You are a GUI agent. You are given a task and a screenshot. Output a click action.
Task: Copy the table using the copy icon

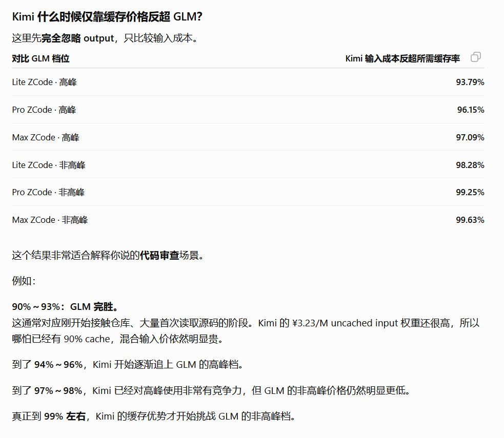pyautogui.click(x=476, y=57)
